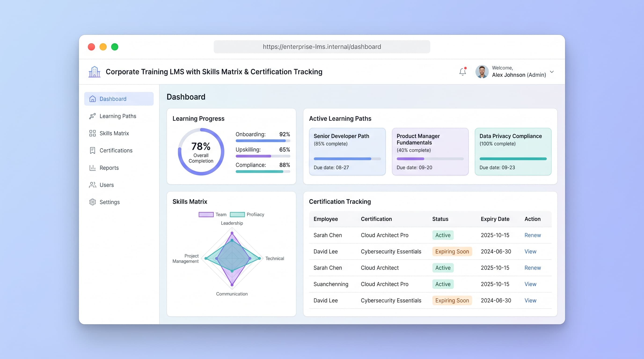Image resolution: width=644 pixels, height=359 pixels.
Task: Click the Reports bar chart icon
Action: (92, 168)
